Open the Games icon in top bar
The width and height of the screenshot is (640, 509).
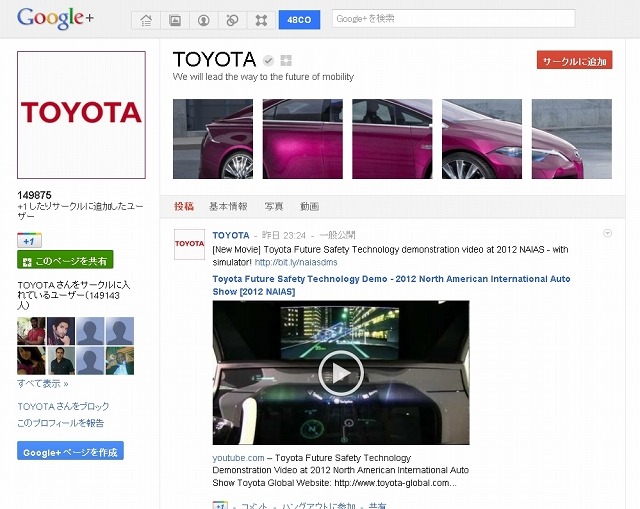tap(261, 20)
